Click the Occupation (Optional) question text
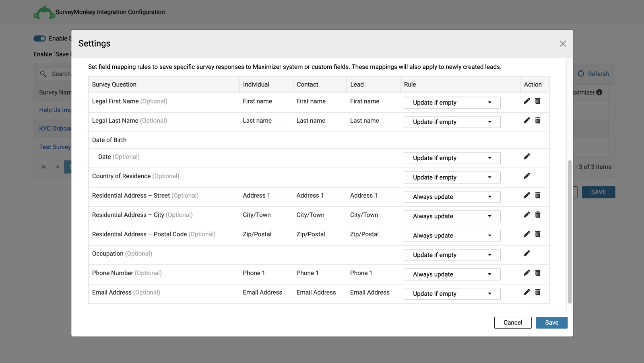The width and height of the screenshot is (644, 363). (122, 254)
